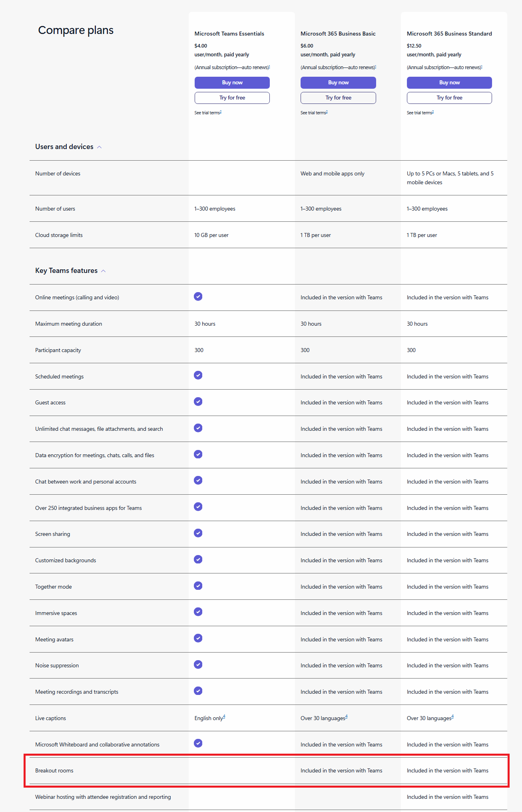Viewport: 522px width, 812px height.
Task: Click checkmark in Together mode row
Action: point(198,586)
